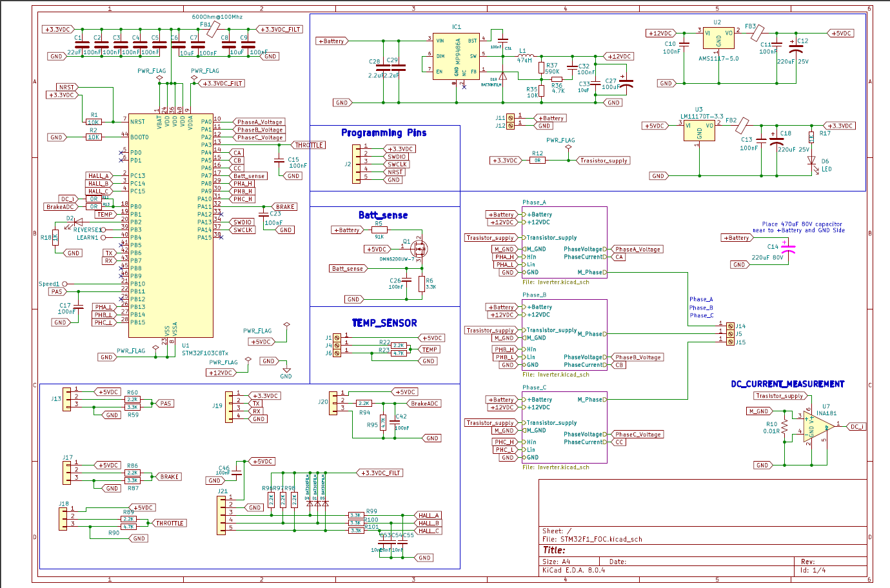This screenshot has height=588, width=890.
Task: Click the "Traisistor_supply" label next to R12
Action: pyautogui.click(x=604, y=161)
